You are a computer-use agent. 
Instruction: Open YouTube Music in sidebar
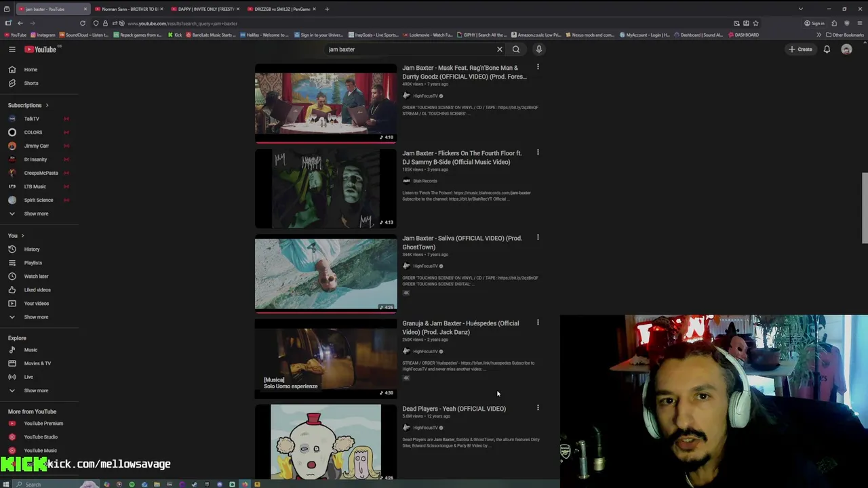pos(39,451)
